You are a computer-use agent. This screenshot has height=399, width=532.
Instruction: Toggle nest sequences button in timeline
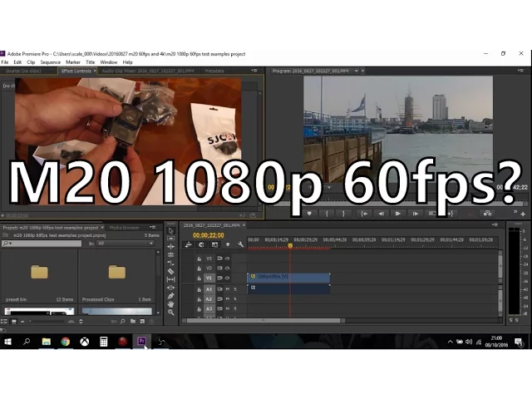189,244
